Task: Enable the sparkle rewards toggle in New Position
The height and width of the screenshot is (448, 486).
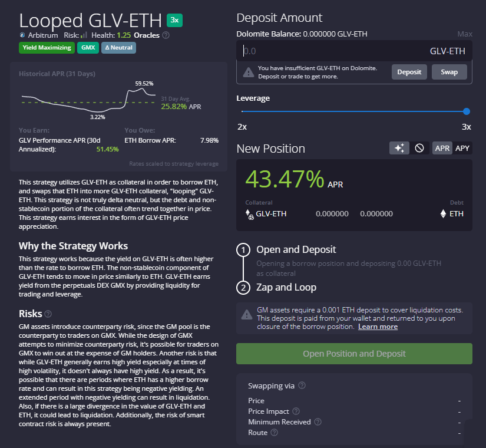Action: 399,148
